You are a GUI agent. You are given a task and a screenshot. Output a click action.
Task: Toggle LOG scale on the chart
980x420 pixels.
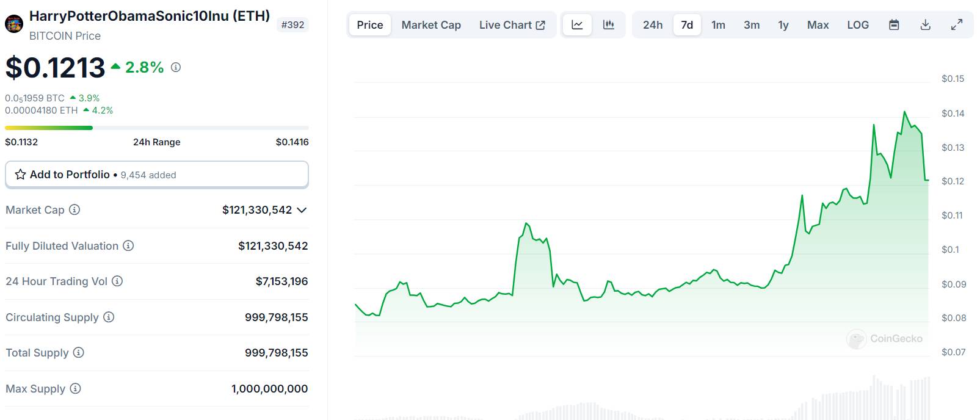(x=858, y=25)
